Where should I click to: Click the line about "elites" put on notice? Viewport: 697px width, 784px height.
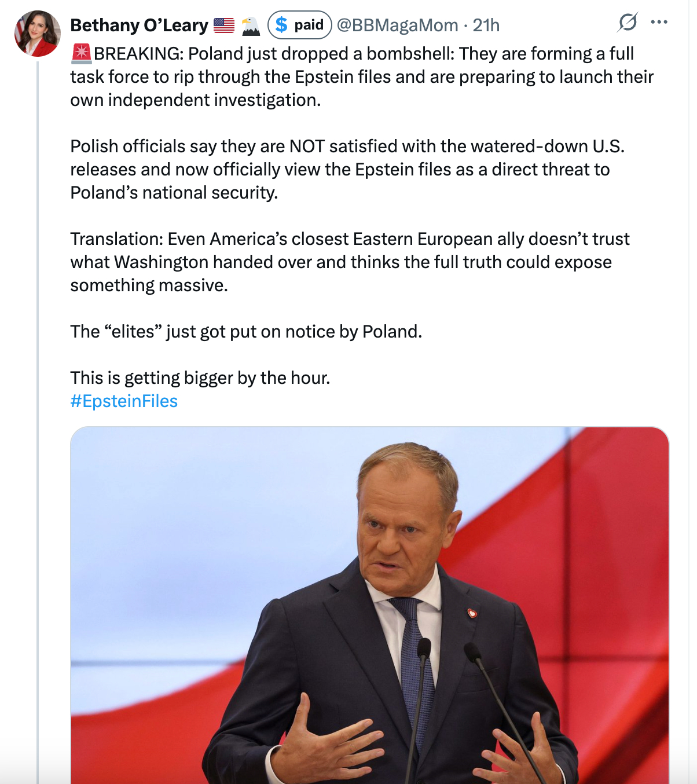(246, 332)
